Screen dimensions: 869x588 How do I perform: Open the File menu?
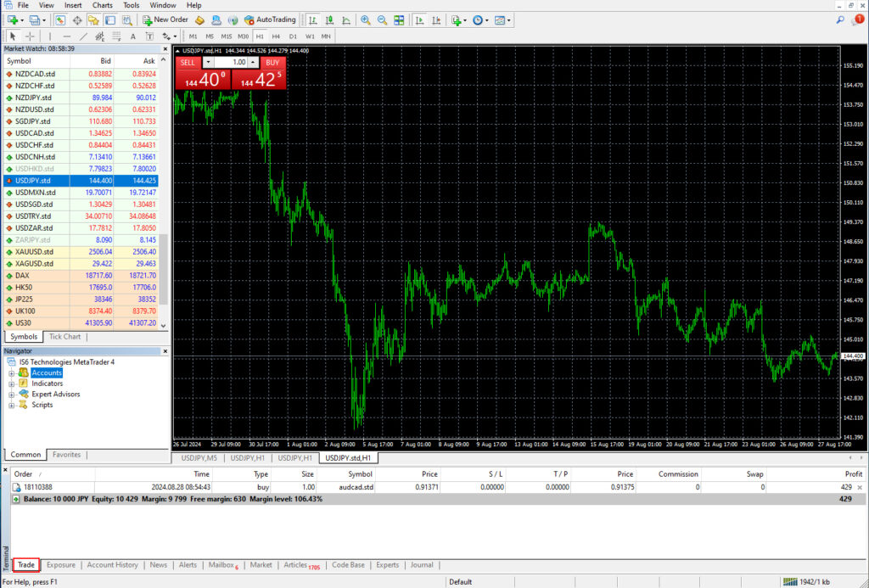click(x=23, y=5)
